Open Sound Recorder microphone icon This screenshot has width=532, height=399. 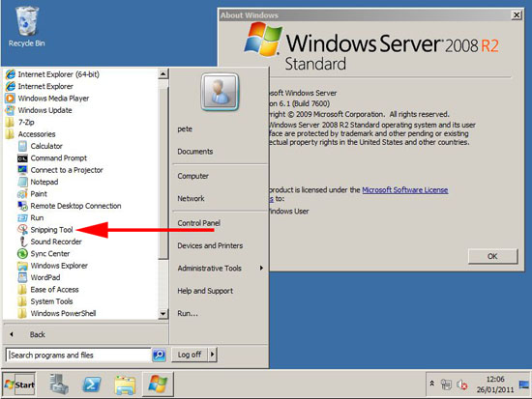23,242
